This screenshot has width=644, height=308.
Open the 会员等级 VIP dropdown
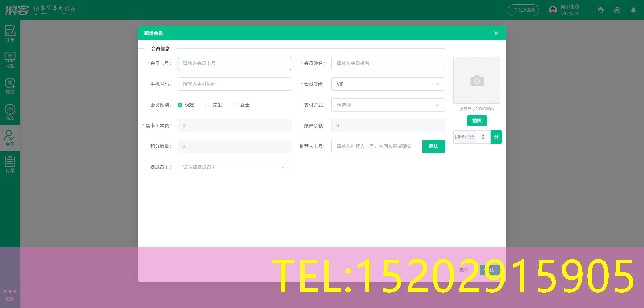click(388, 84)
